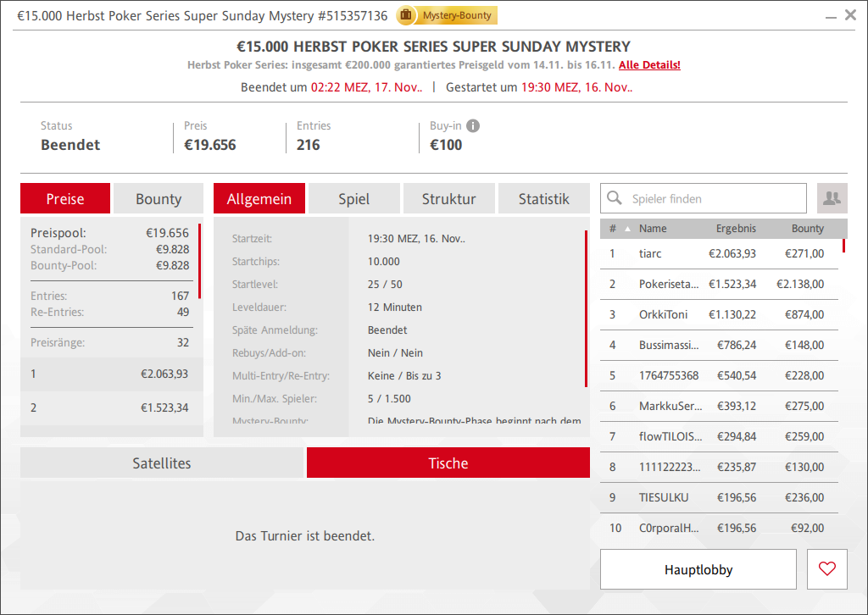Sort players by Bounty column header
The width and height of the screenshot is (868, 615).
807,229
